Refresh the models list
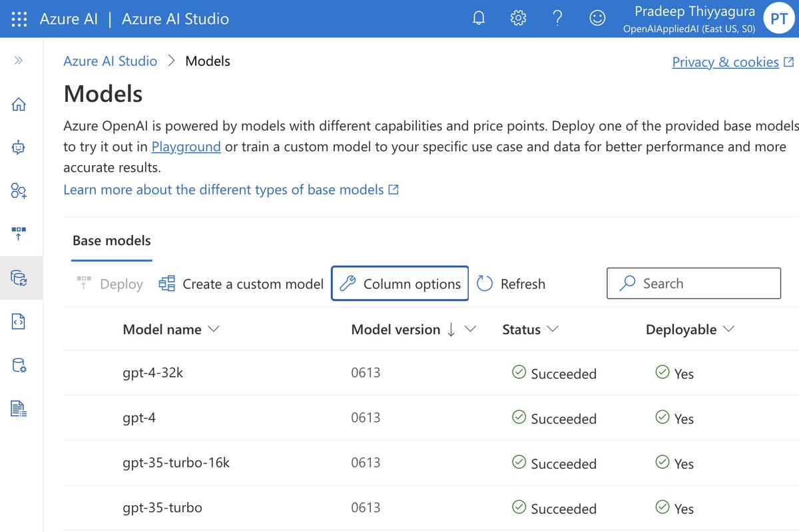This screenshot has height=532, width=799. coord(511,284)
